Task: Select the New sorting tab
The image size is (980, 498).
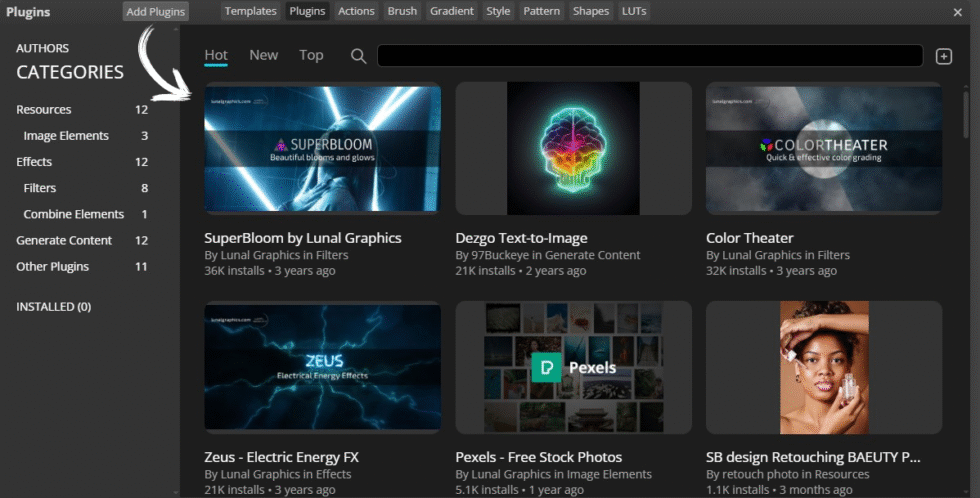Action: [263, 55]
